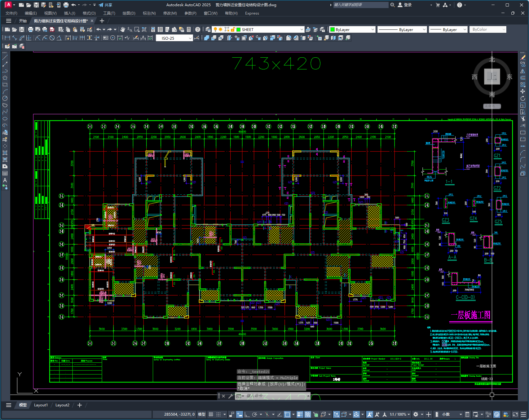Click the 登录 sign-in button

click(405, 5)
